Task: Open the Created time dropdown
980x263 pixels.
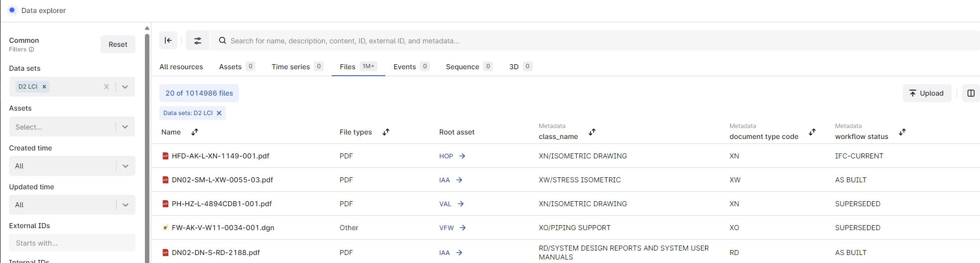Action: tap(125, 166)
